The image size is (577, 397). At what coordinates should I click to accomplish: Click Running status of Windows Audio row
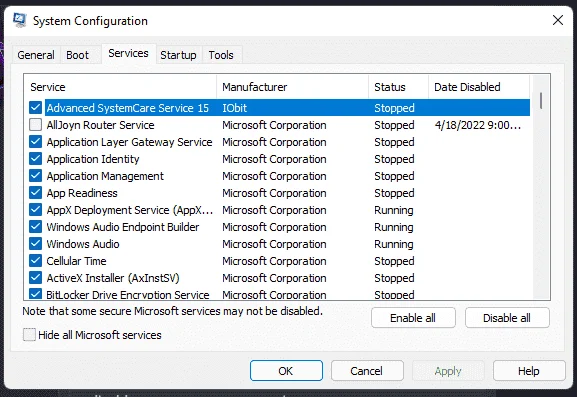[x=394, y=243]
